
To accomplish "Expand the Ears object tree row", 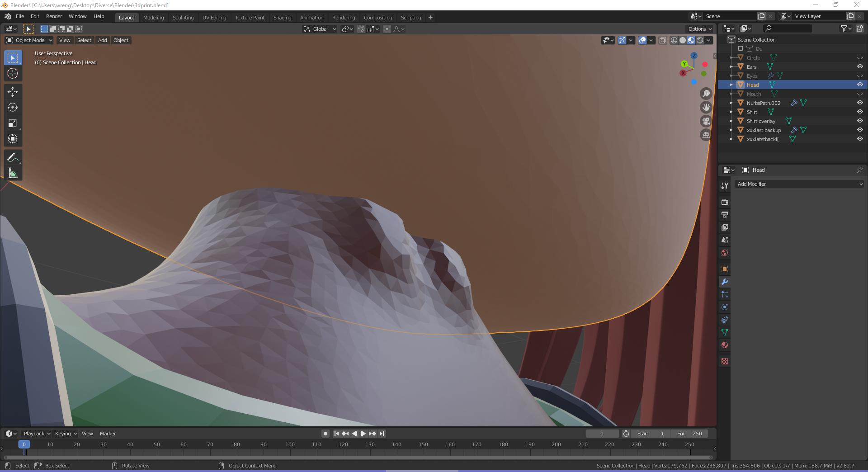I will click(731, 66).
